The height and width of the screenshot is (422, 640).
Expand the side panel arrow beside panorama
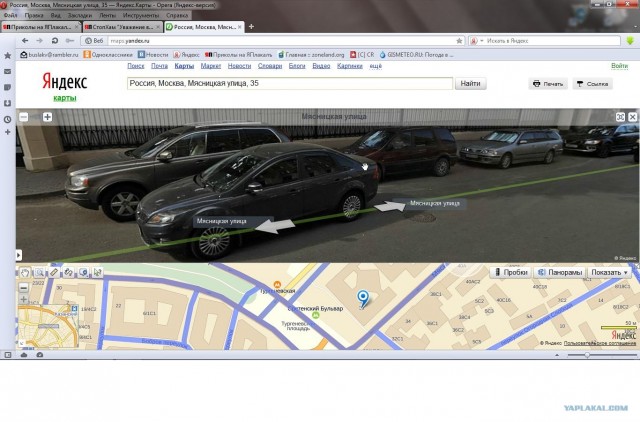coord(18,255)
